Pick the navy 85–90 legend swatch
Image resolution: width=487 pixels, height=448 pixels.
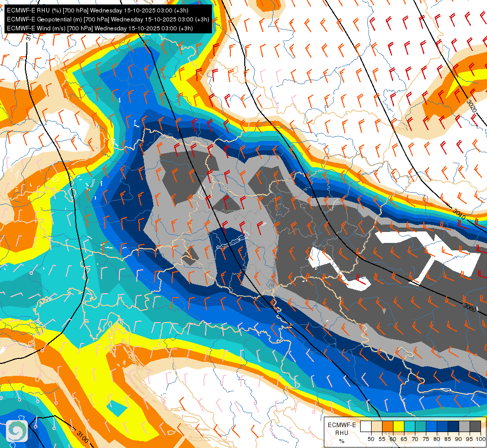click(x=454, y=426)
